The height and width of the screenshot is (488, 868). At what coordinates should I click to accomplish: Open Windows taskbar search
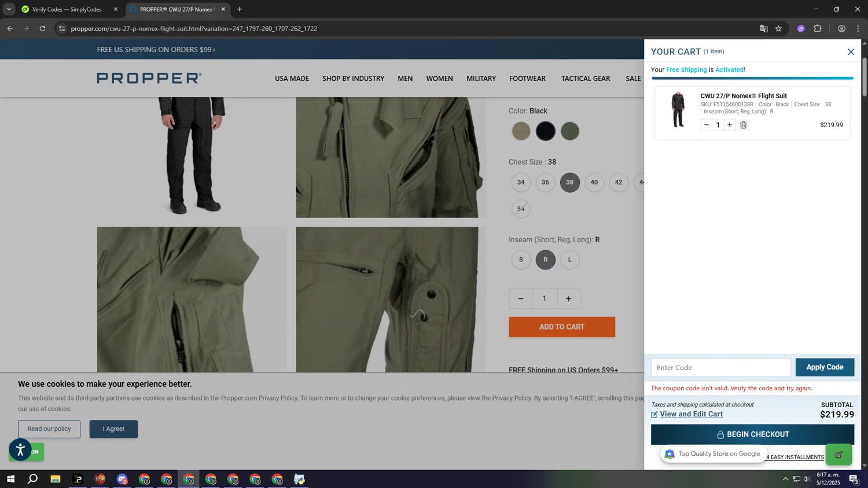pyautogui.click(x=33, y=479)
